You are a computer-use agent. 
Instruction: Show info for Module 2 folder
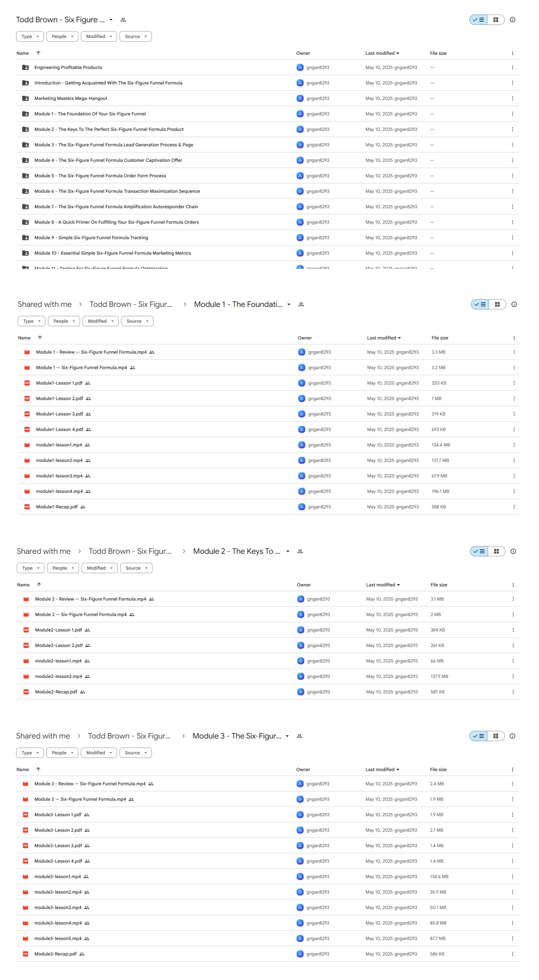513,551
